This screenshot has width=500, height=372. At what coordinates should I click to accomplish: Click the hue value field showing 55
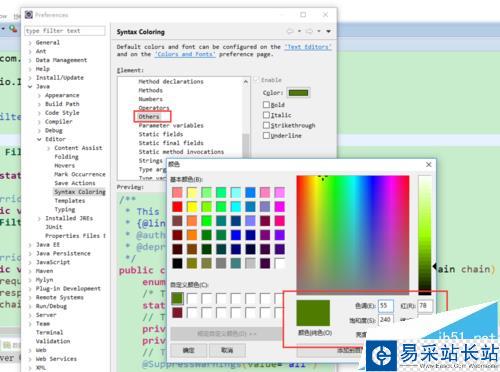pos(385,306)
